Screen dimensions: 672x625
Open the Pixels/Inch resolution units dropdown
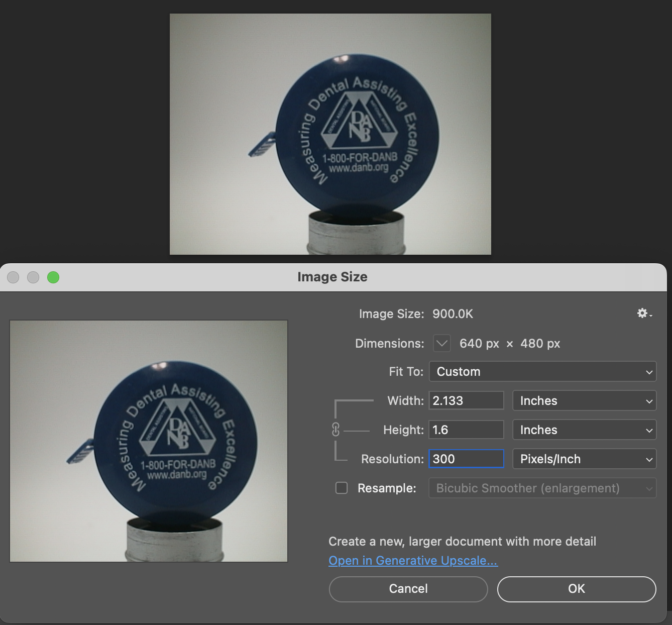point(584,459)
